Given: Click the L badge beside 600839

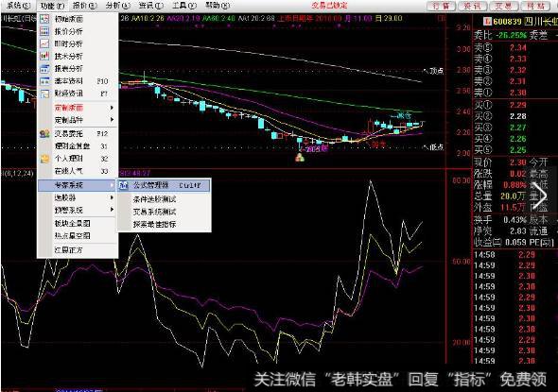Looking at the screenshot, I should click(487, 22).
